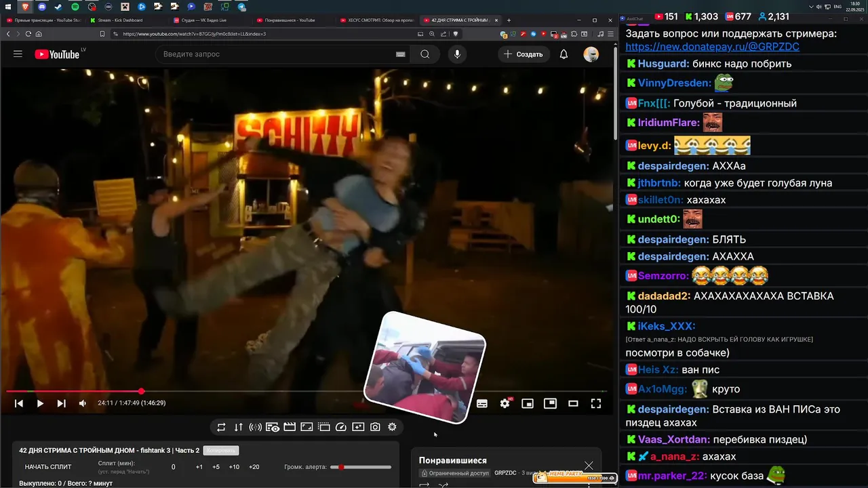The height and width of the screenshot is (488, 868).
Task: Click the browser address bar URL
Action: pos(194,34)
